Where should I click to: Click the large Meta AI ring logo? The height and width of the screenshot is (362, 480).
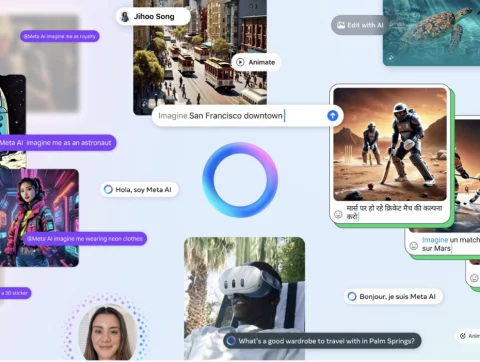[240, 180]
